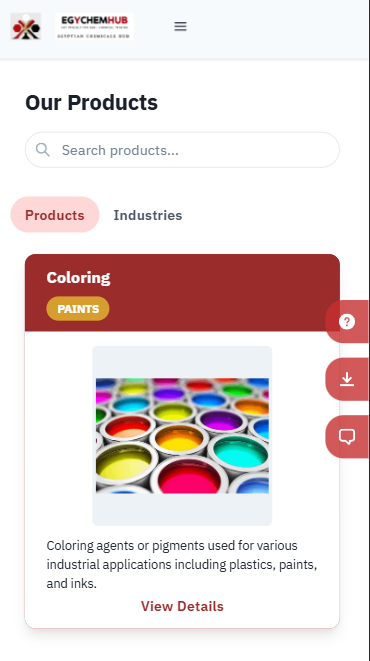Click the Our Products heading
This screenshot has width=370, height=661.
pos(91,102)
